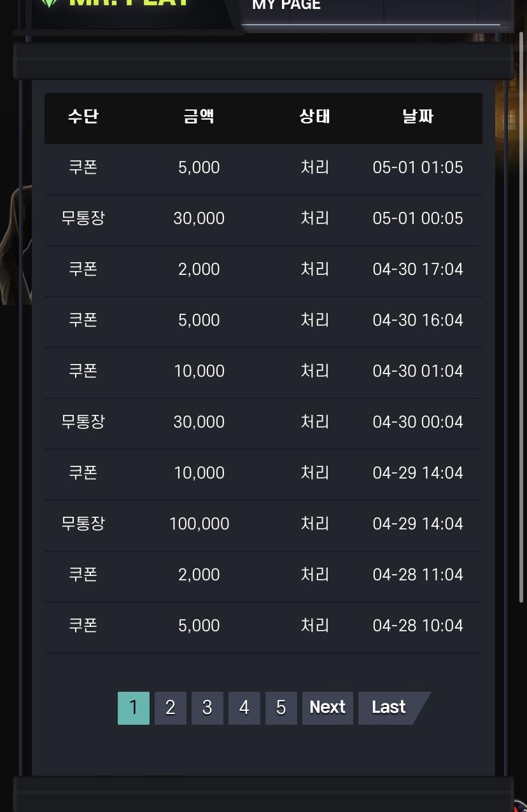Go to page 4
Screen dimensions: 527x812
[x=244, y=708]
